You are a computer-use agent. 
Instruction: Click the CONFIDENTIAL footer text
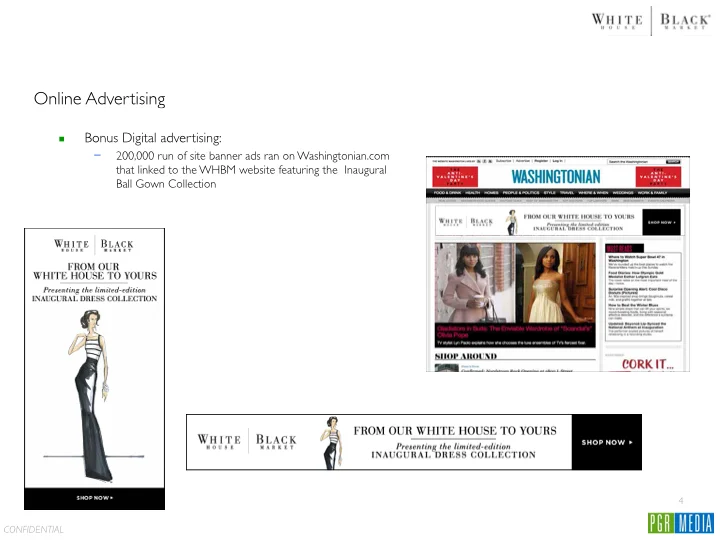pyautogui.click(x=34, y=529)
